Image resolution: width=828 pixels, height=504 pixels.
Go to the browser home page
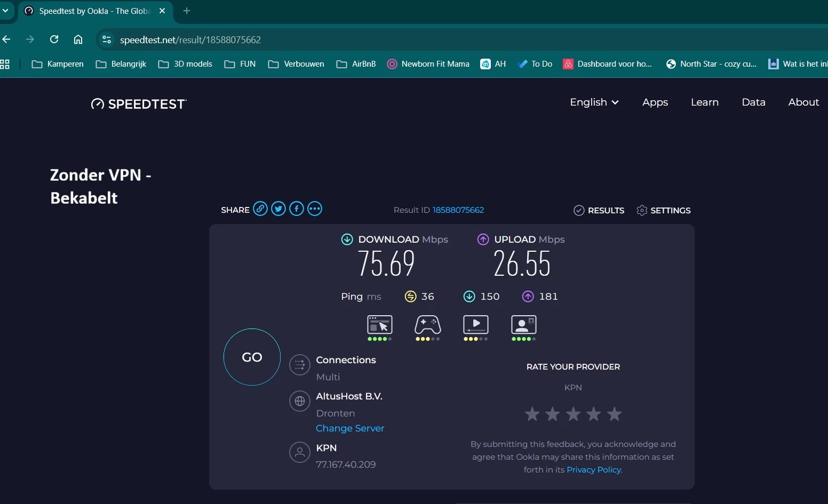(x=78, y=39)
